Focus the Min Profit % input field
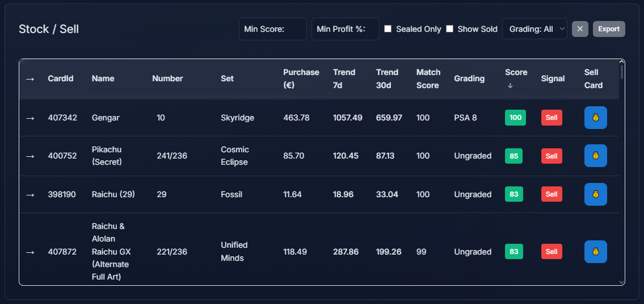644x304 pixels. [345, 29]
